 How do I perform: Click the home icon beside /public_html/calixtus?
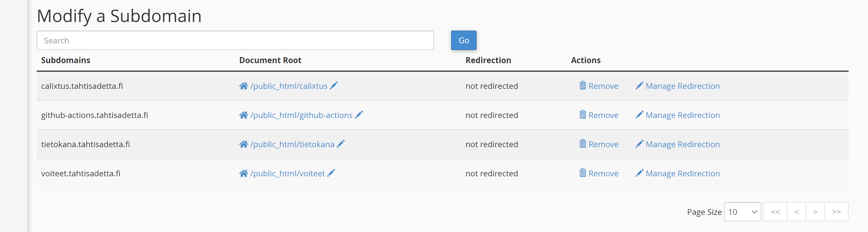tap(244, 86)
